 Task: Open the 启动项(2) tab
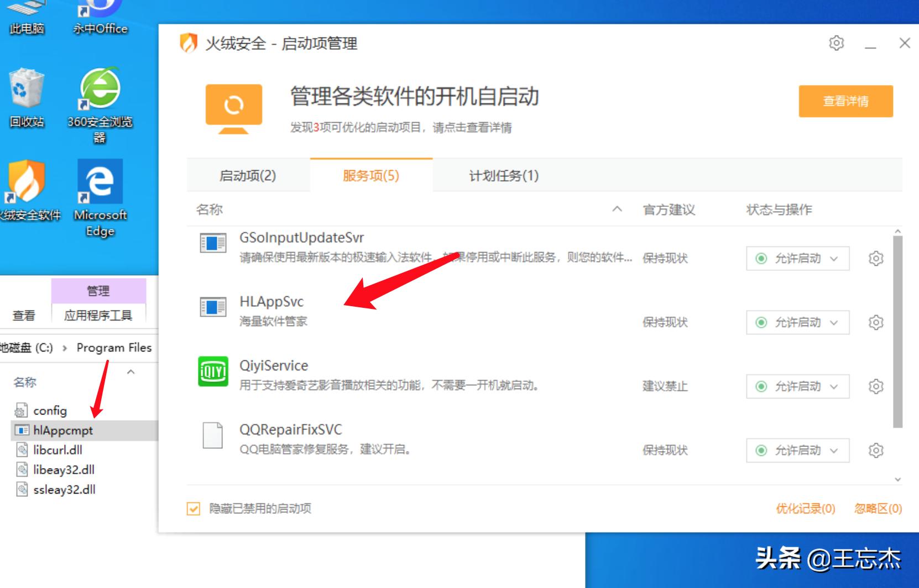248,176
